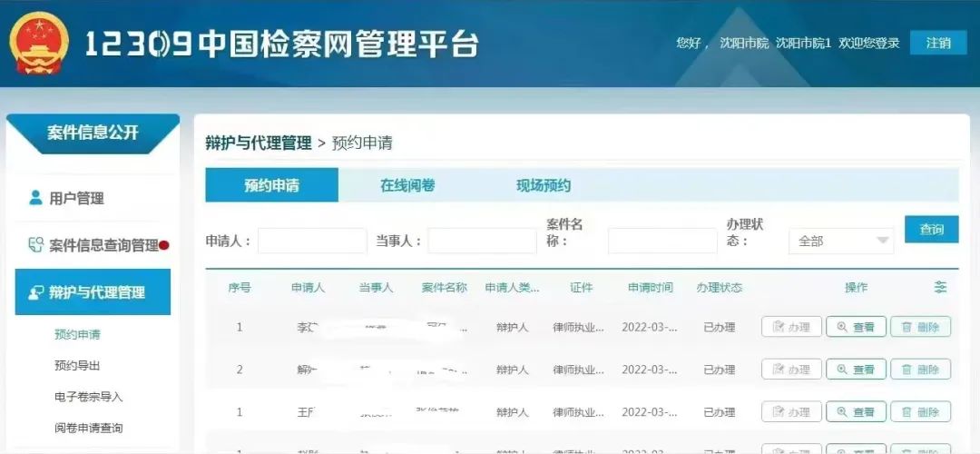Expand 案件信息查询管理 sidebar section
980x454 pixels.
point(103,245)
